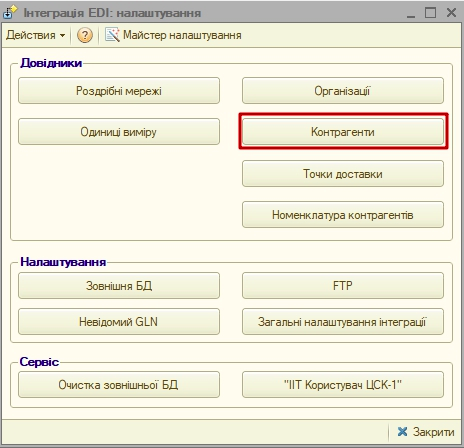Launch Майстер налаштування wizard
Image resolution: width=464 pixels, height=448 pixels.
173,35
